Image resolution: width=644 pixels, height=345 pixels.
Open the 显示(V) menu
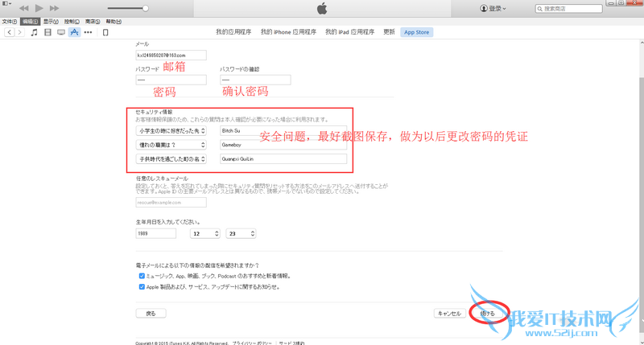point(51,22)
